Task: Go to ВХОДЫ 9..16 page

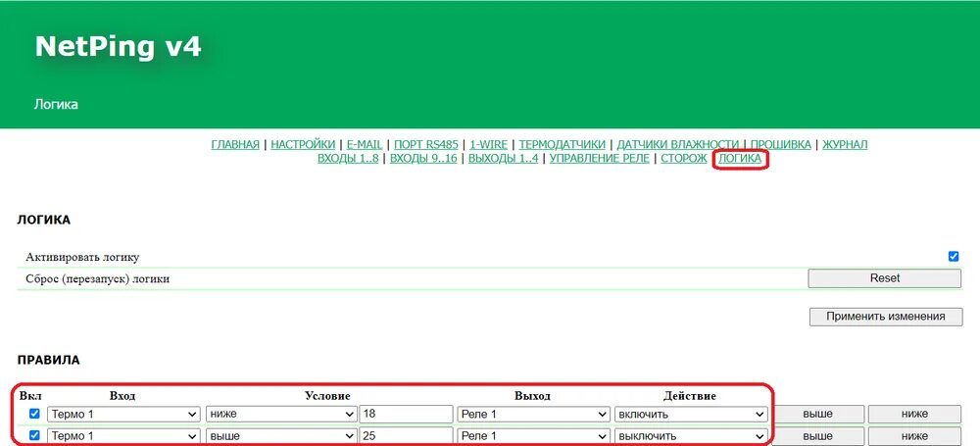Action: pos(423,159)
